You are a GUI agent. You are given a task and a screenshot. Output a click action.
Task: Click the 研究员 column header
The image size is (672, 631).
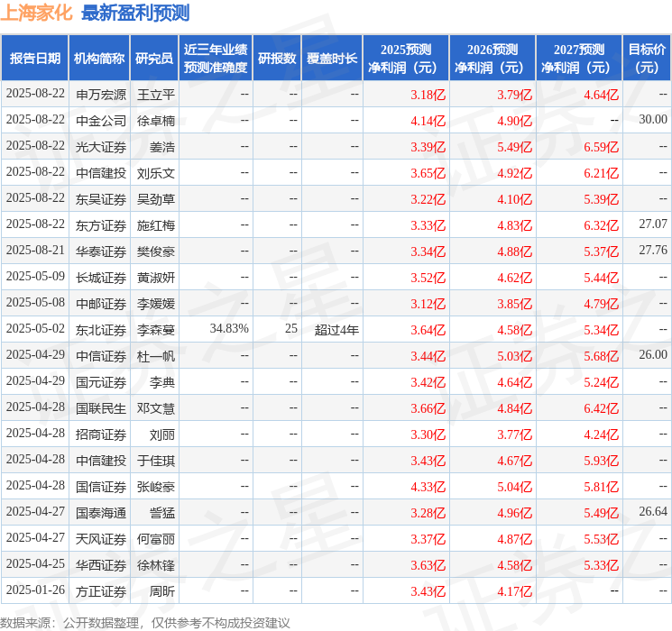pyautogui.click(x=154, y=58)
